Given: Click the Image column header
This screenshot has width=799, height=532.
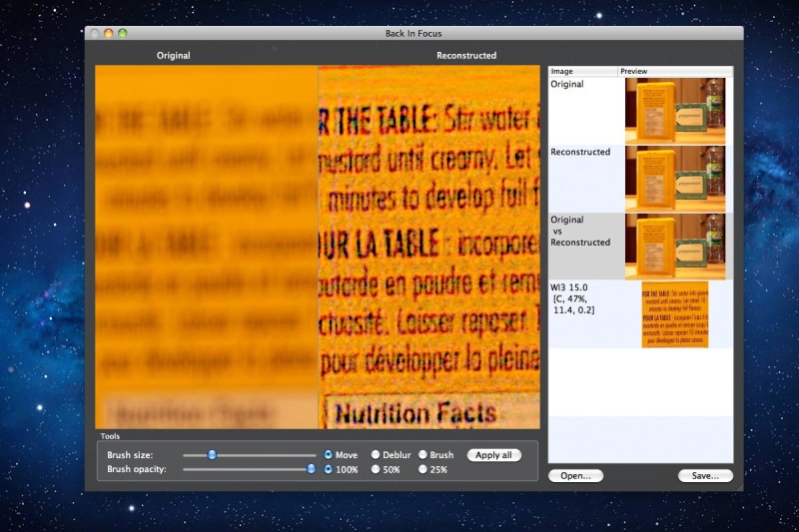Looking at the screenshot, I should (x=583, y=71).
